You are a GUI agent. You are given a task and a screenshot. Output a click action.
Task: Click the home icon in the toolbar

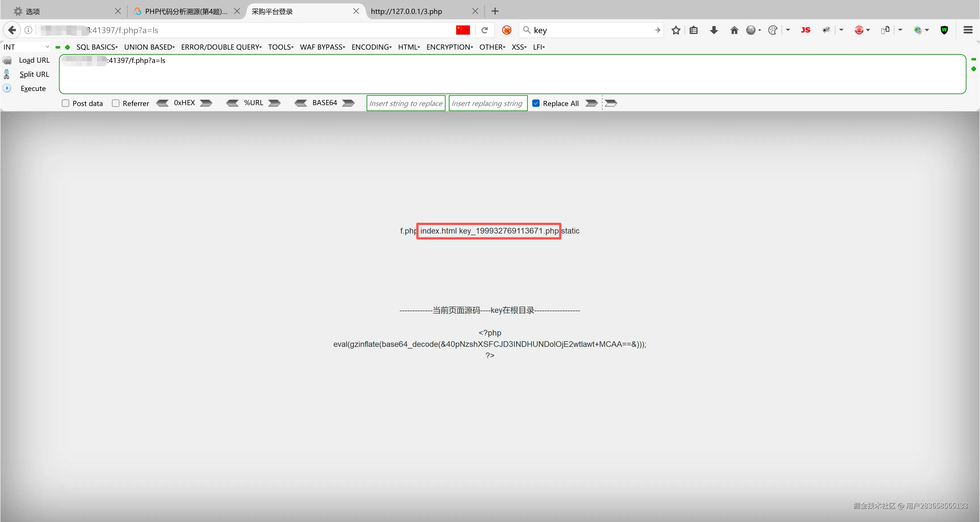[x=734, y=30]
